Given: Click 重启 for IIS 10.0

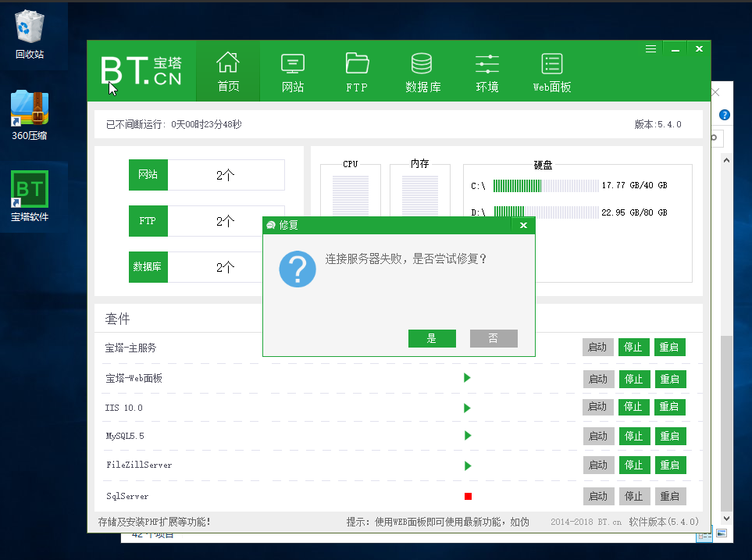Looking at the screenshot, I should (x=669, y=407).
